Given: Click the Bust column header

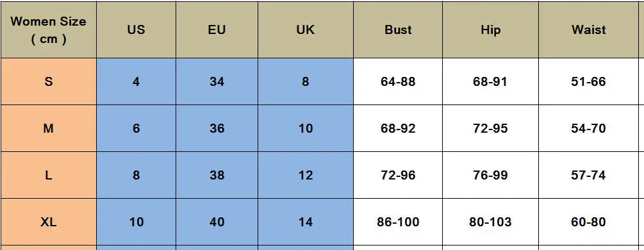Looking at the screenshot, I should point(398,29).
